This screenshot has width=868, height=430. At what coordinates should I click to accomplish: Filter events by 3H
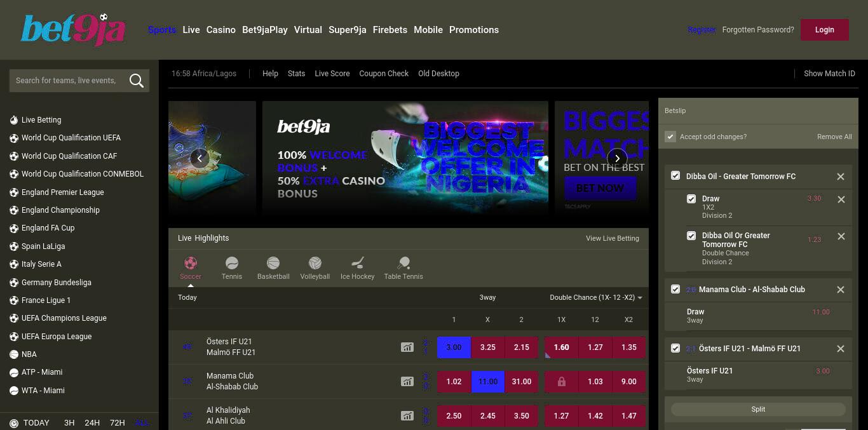tap(69, 423)
